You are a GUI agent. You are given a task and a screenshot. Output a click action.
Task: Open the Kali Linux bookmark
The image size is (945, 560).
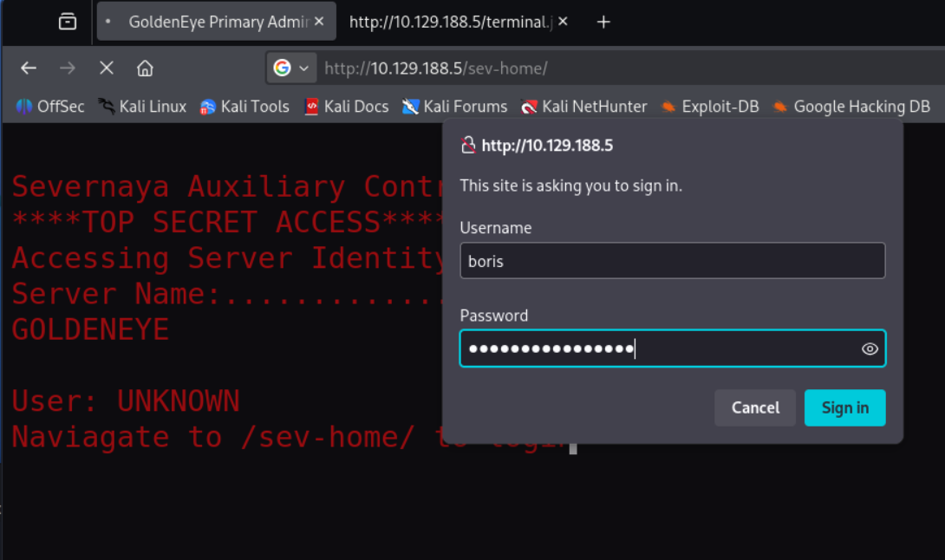coord(142,107)
